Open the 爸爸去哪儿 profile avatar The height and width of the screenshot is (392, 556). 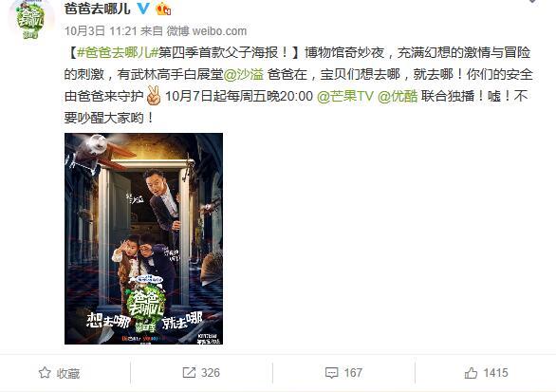tap(31, 20)
